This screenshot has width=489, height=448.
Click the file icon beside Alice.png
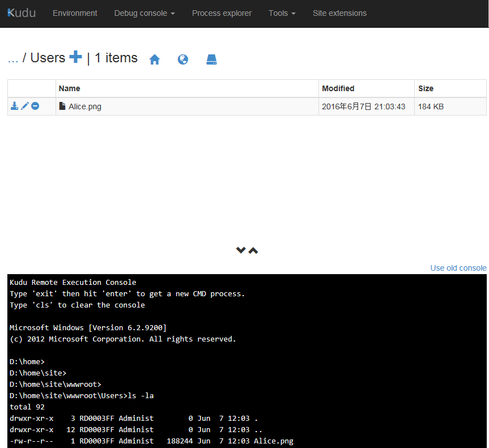pyautogui.click(x=62, y=106)
